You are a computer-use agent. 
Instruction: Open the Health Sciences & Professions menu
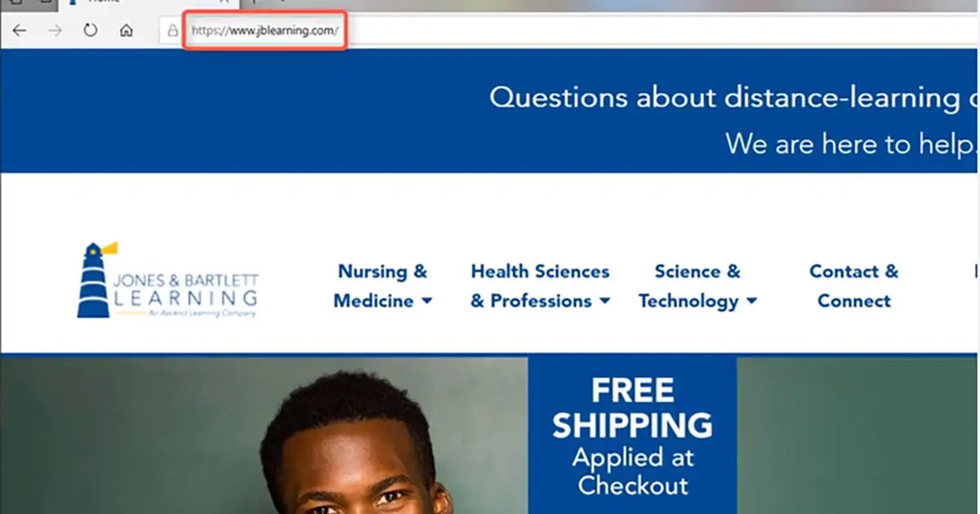click(x=540, y=286)
